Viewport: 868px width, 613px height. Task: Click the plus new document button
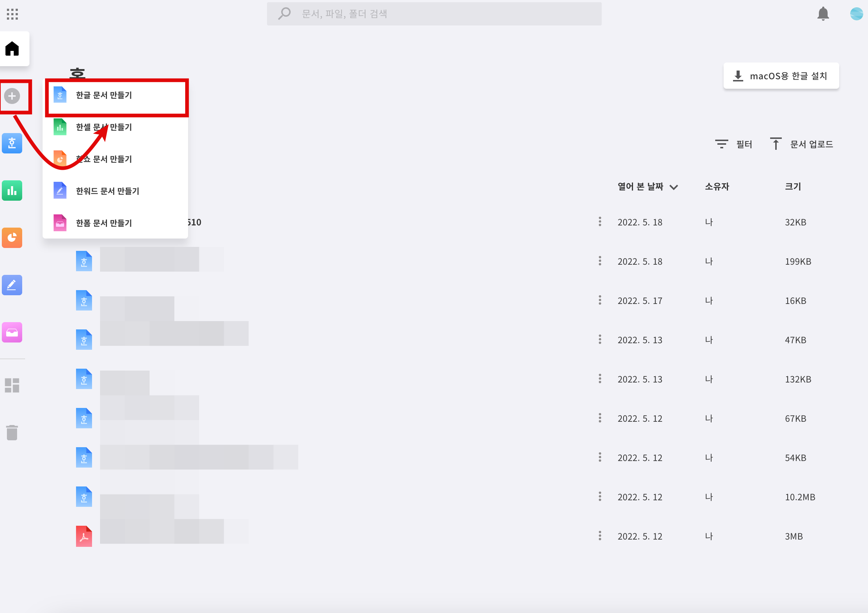coord(12,96)
